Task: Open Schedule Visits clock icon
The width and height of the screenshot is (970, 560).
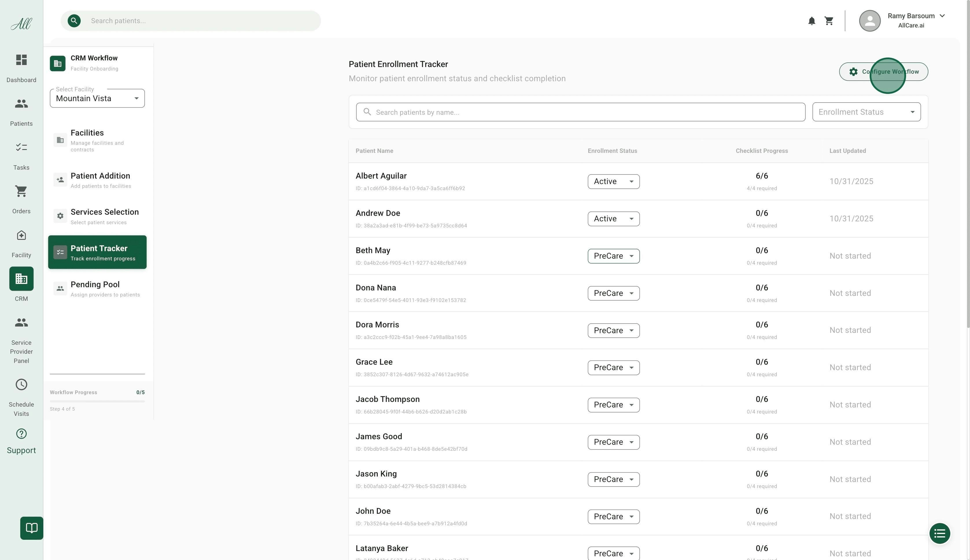Action: tap(21, 385)
